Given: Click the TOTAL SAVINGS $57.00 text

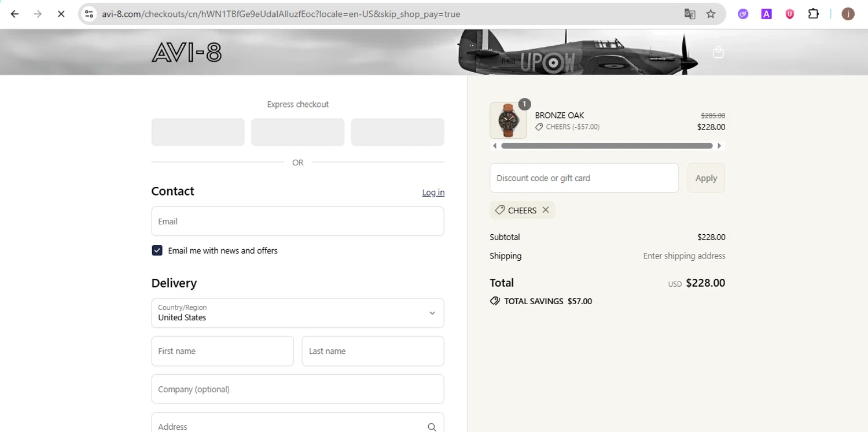Looking at the screenshot, I should 547,301.
